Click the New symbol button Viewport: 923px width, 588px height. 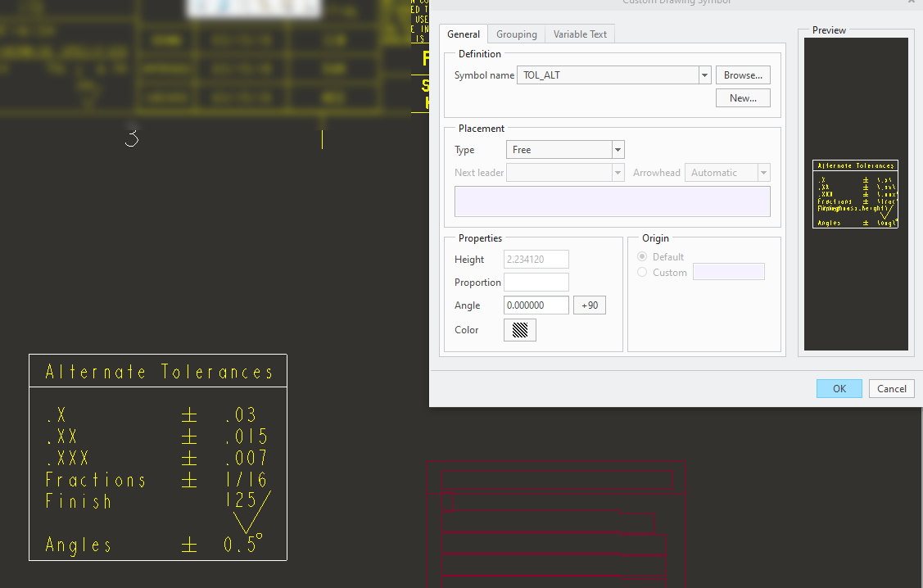[x=742, y=97]
